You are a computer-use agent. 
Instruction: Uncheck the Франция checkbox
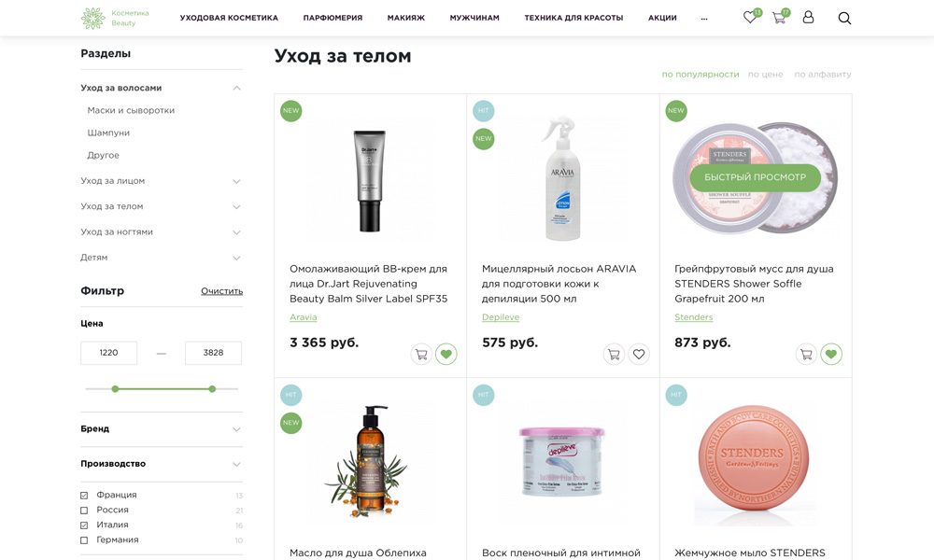[84, 495]
